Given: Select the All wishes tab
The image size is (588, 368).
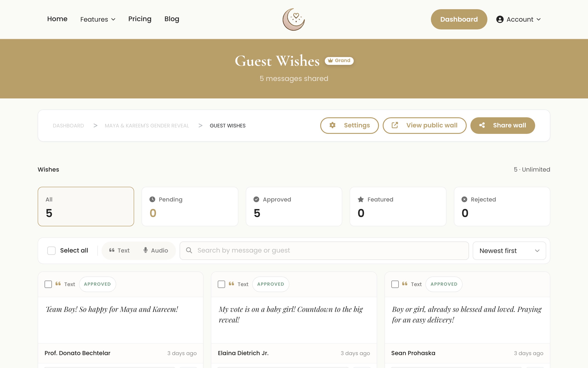Looking at the screenshot, I should coord(86,206).
